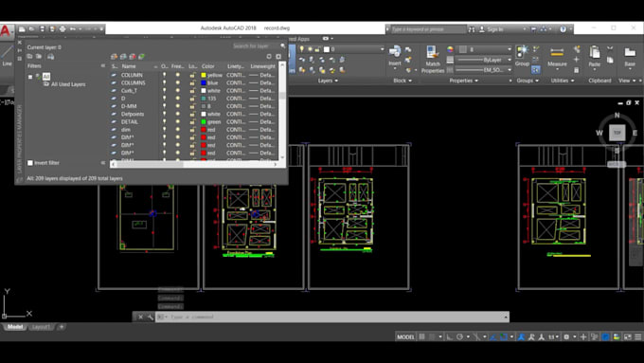
Task: Click green color swatch of DETAIL layer
Action: click(204, 122)
